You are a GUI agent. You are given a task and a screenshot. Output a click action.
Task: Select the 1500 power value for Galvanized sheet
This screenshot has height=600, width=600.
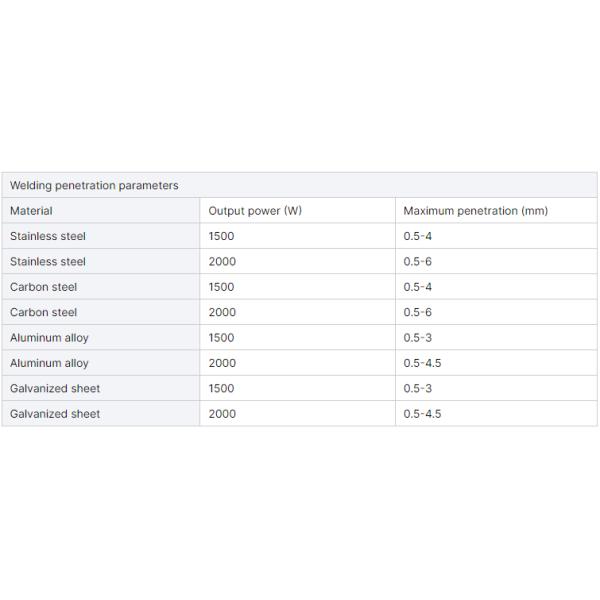coord(222,388)
